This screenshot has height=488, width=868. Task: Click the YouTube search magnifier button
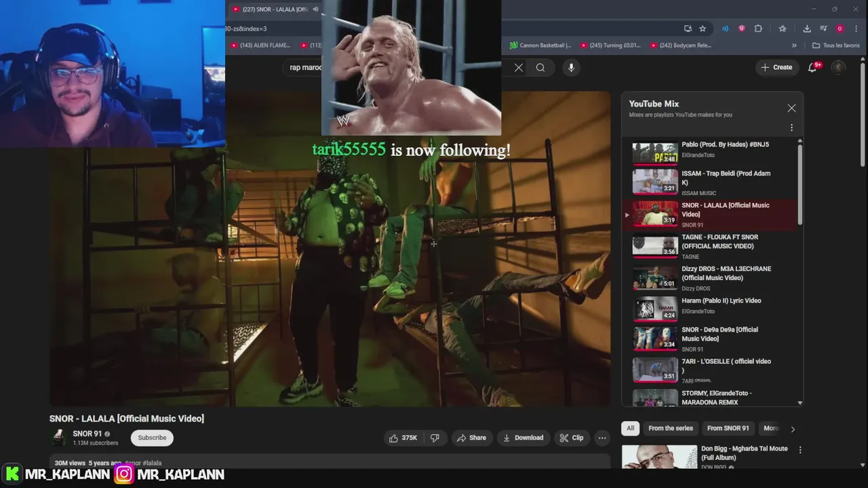tap(540, 68)
